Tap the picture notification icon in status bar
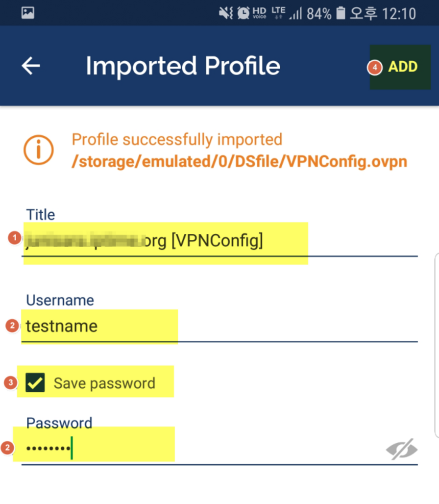Viewport: 439px width, 504px height. pyautogui.click(x=28, y=13)
